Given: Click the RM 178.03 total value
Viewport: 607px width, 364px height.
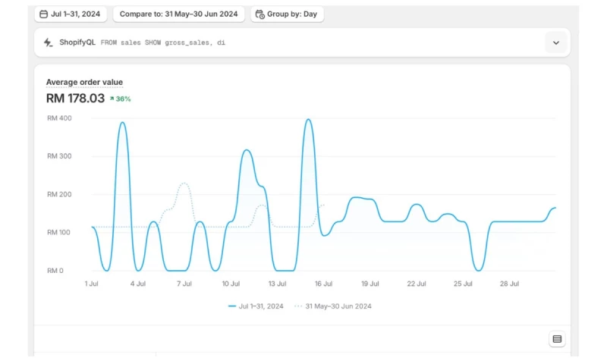Looking at the screenshot, I should 75,98.
